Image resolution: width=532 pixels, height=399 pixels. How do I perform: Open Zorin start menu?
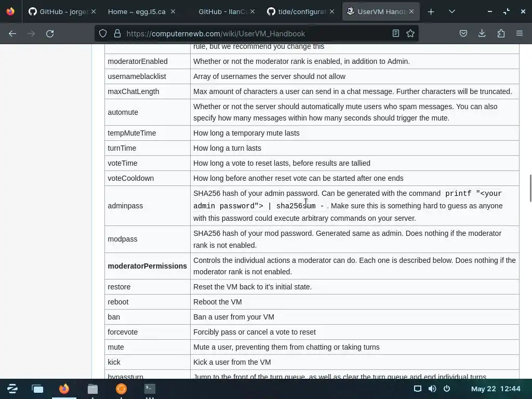point(12,389)
